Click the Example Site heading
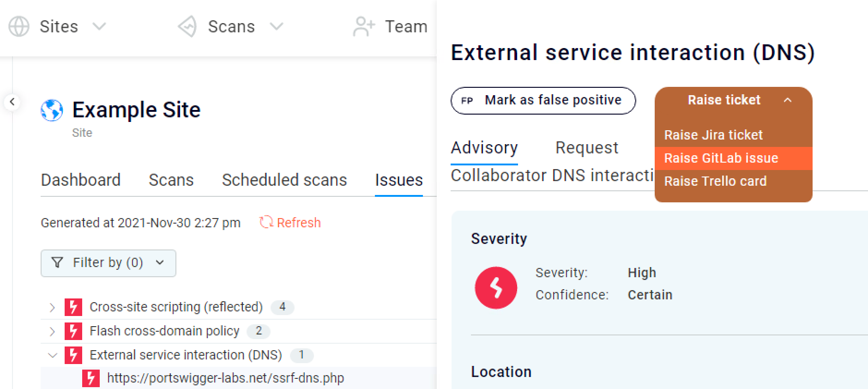This screenshot has height=389, width=868. click(136, 110)
